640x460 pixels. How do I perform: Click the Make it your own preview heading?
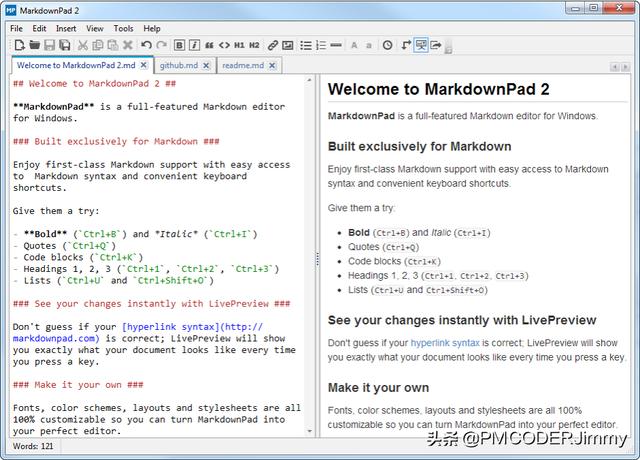[x=378, y=388]
